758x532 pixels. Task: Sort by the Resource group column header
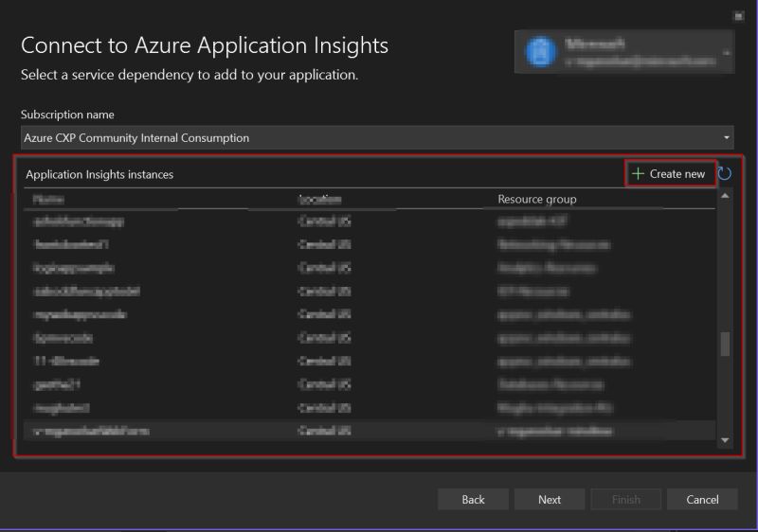536,200
